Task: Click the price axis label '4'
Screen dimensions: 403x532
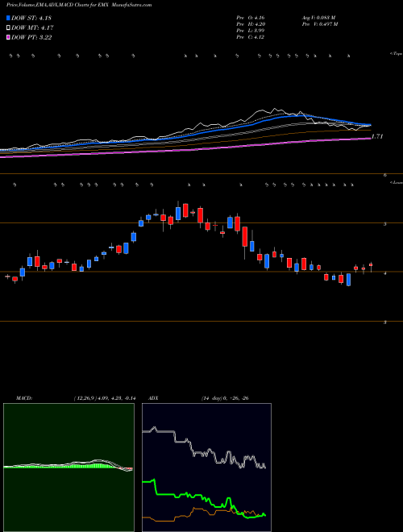Action: click(385, 272)
